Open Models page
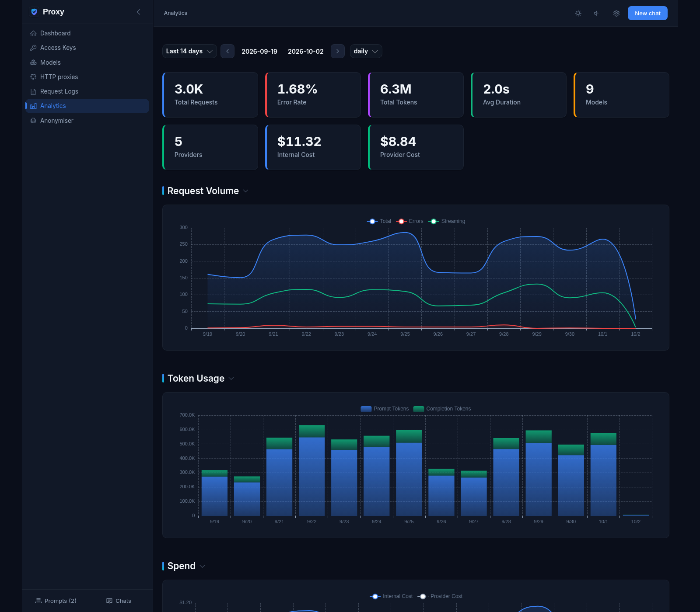This screenshot has height=612, width=700. point(87,63)
